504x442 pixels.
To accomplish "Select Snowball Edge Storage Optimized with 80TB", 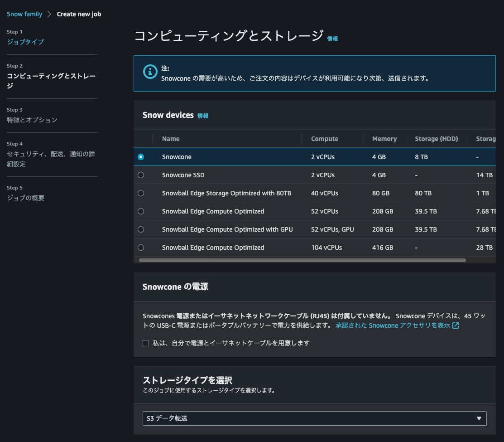I will [x=140, y=193].
